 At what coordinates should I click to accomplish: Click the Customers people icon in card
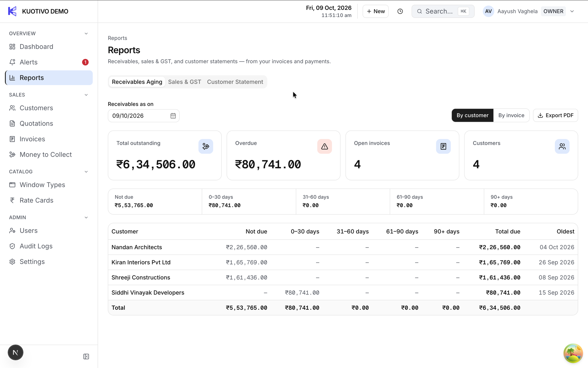[562, 146]
